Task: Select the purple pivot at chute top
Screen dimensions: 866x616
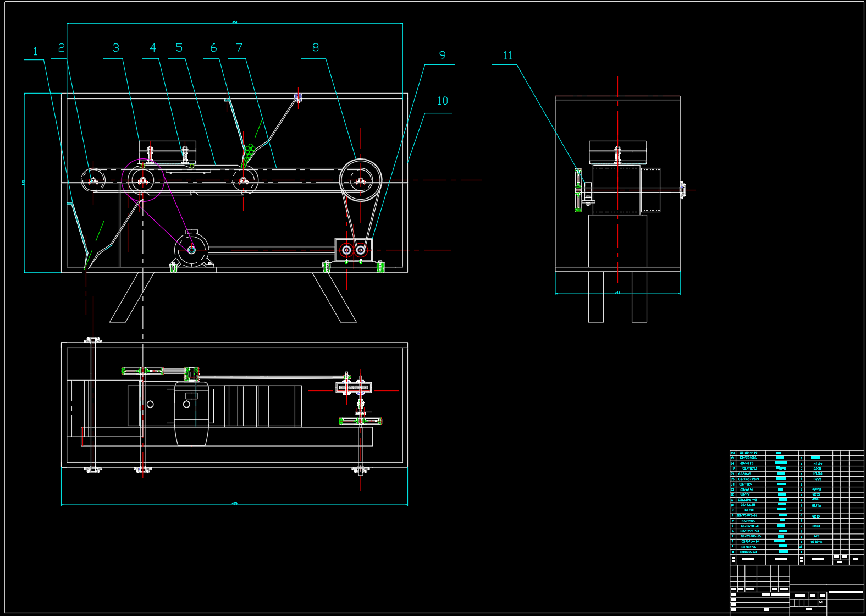Action: pyautogui.click(x=299, y=97)
